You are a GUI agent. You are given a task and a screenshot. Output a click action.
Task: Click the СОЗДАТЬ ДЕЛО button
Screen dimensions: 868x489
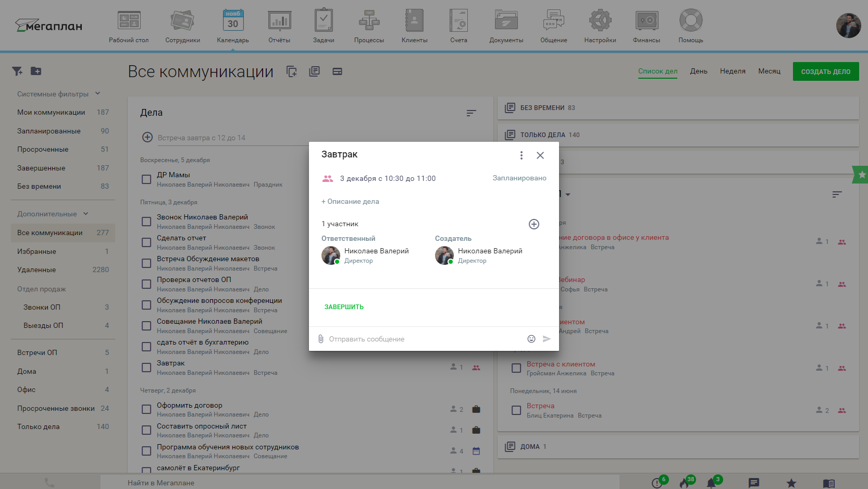click(x=826, y=71)
